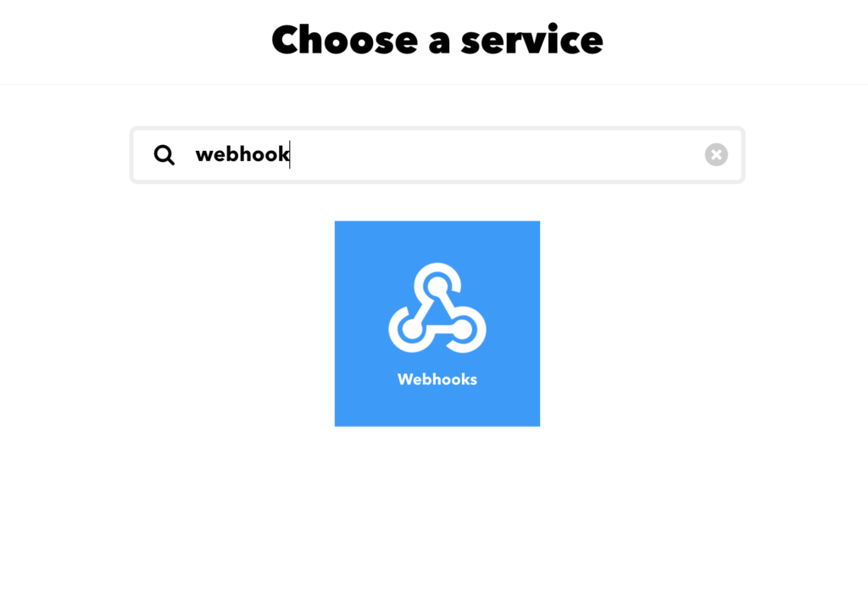Click the word service in the page title
Screen dimensions: 868x603
(x=532, y=40)
